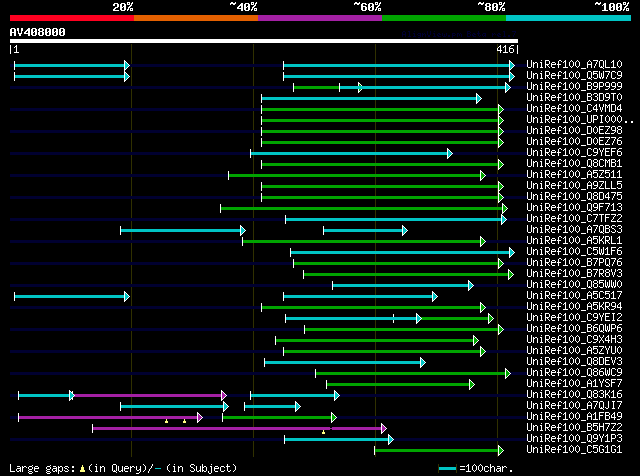Select hit UniRef100_A9ZLL5
The image size is (640, 476).
tap(574, 186)
